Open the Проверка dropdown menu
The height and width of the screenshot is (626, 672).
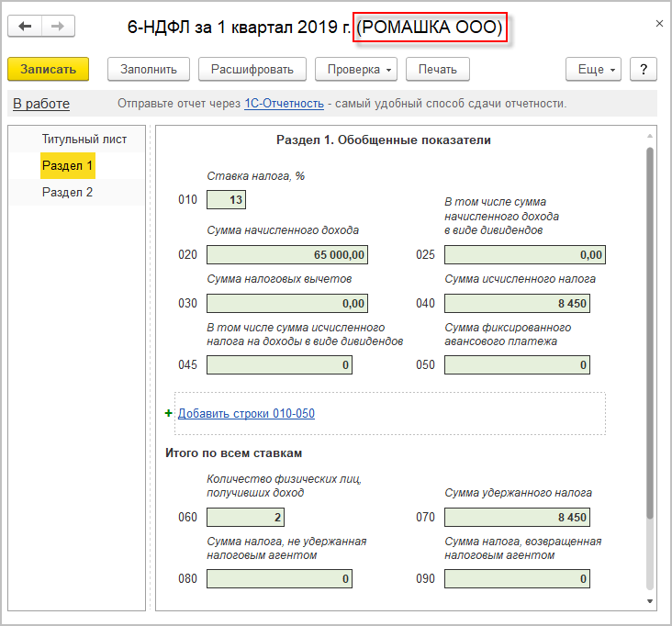tap(355, 69)
